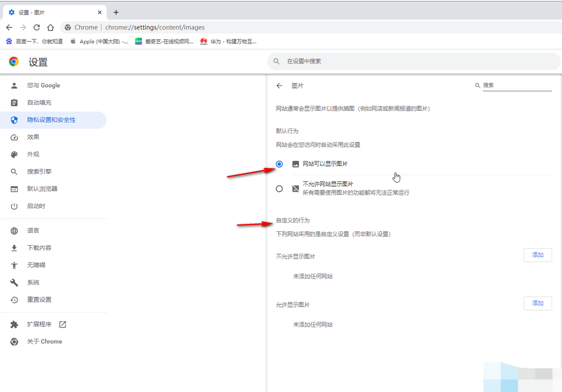Click the 搜索 field in 图片 panel
Viewport: 562px width, 392px height.
click(517, 85)
